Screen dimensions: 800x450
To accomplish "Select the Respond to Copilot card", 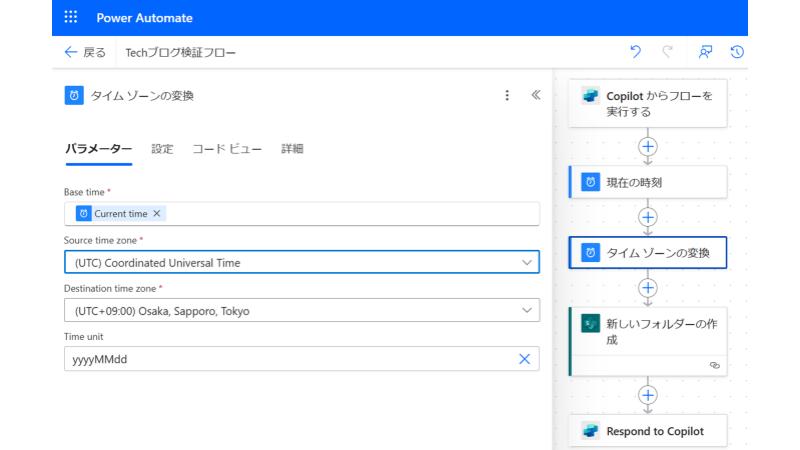I will 648,432.
